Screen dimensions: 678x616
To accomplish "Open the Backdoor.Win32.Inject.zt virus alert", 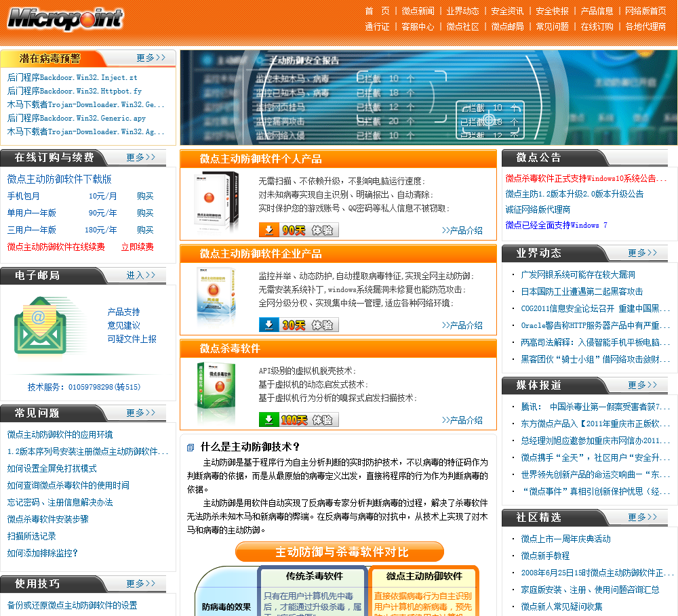I will [73, 77].
